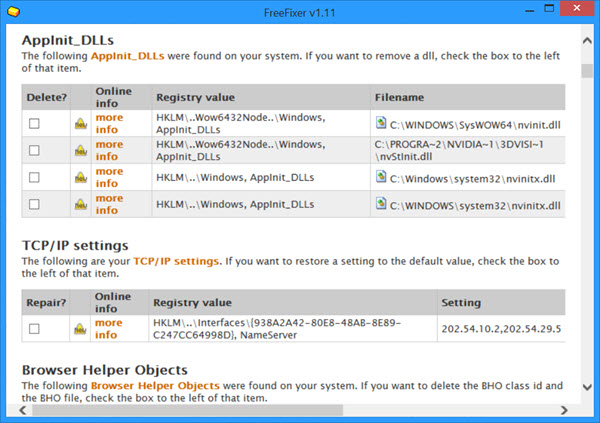Screen dimensions: 600x423
Task: Click the horizontal scrollbar left arrow
Action: 23,410
